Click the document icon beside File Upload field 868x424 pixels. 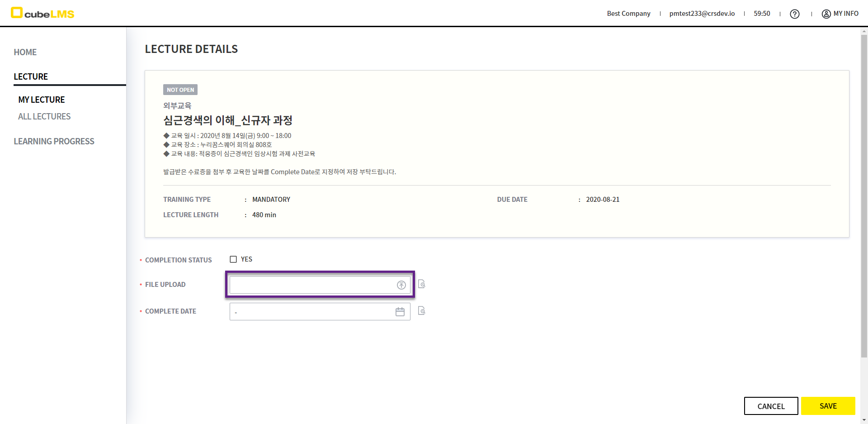(x=421, y=284)
